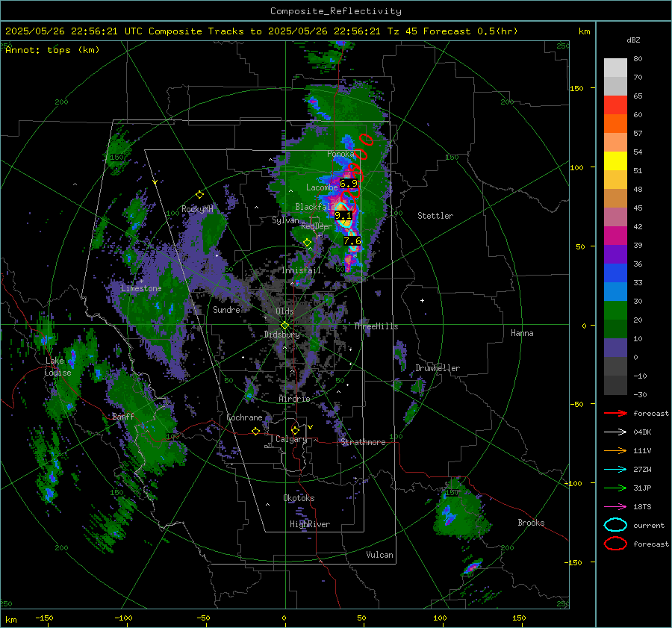
Task: Click the Ponoka map label
Action: (x=340, y=154)
